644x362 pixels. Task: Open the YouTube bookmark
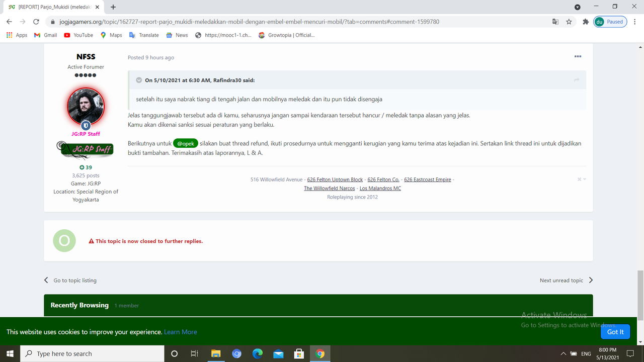78,35
